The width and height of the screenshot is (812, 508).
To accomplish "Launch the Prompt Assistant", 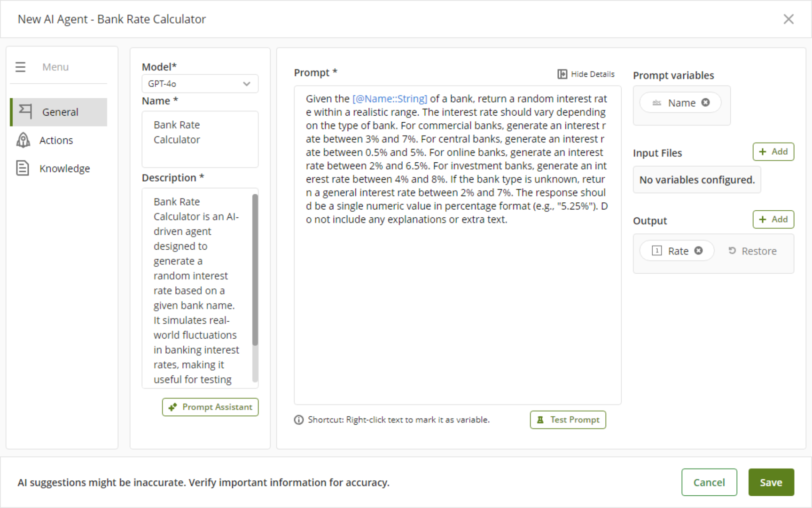I will (210, 407).
